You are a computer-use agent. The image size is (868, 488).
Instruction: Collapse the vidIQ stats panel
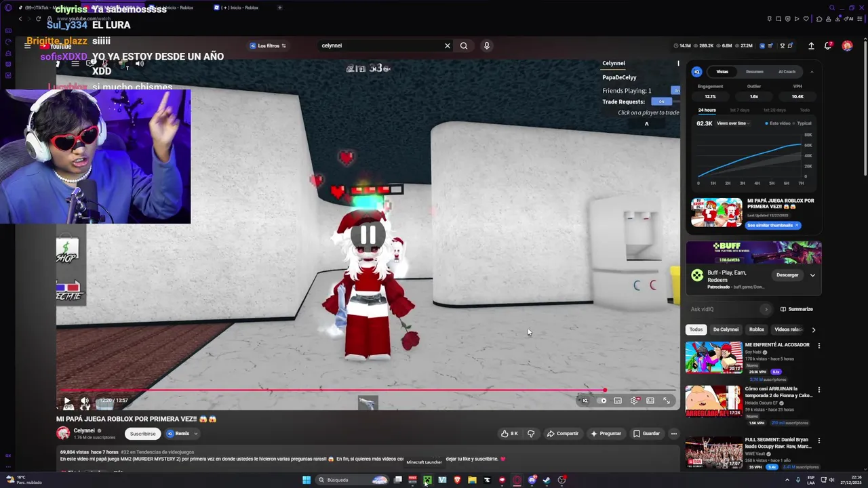click(812, 71)
